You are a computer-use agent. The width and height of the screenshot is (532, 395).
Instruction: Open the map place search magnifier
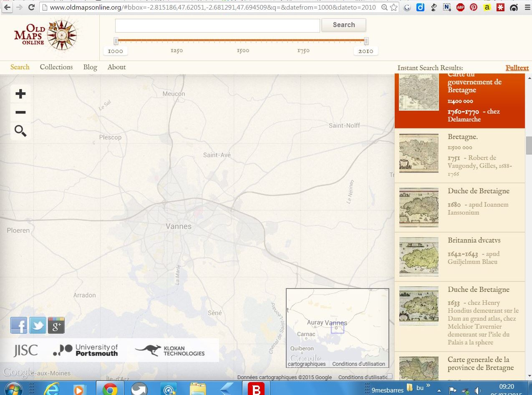click(x=20, y=131)
